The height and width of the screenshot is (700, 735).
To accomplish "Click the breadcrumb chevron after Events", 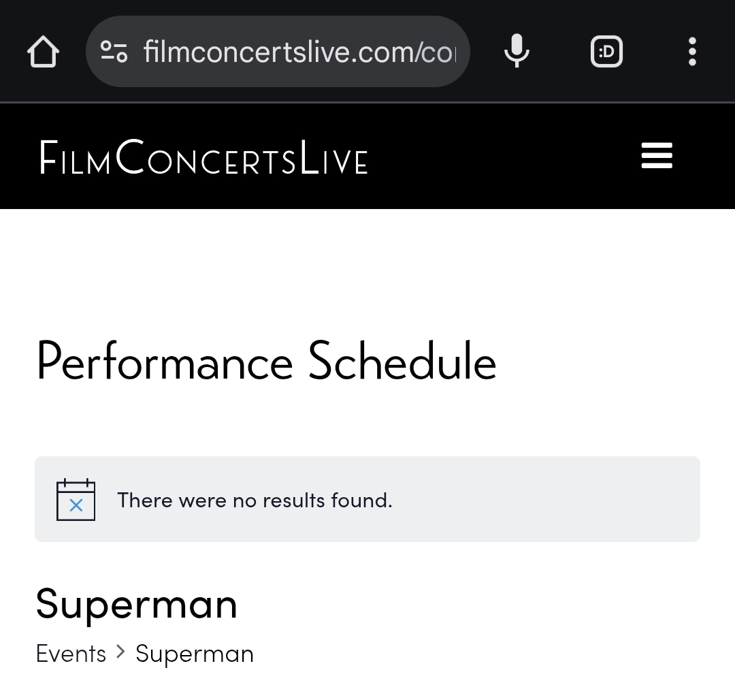I will tap(121, 651).
